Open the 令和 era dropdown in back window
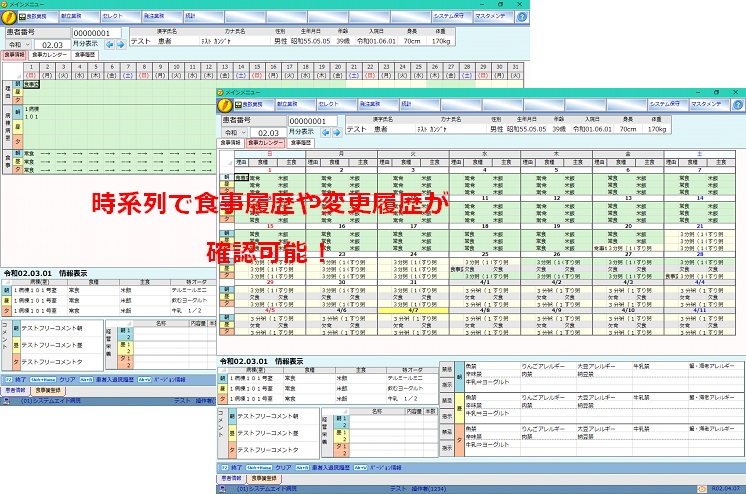This screenshot has width=746, height=494. 19,44
